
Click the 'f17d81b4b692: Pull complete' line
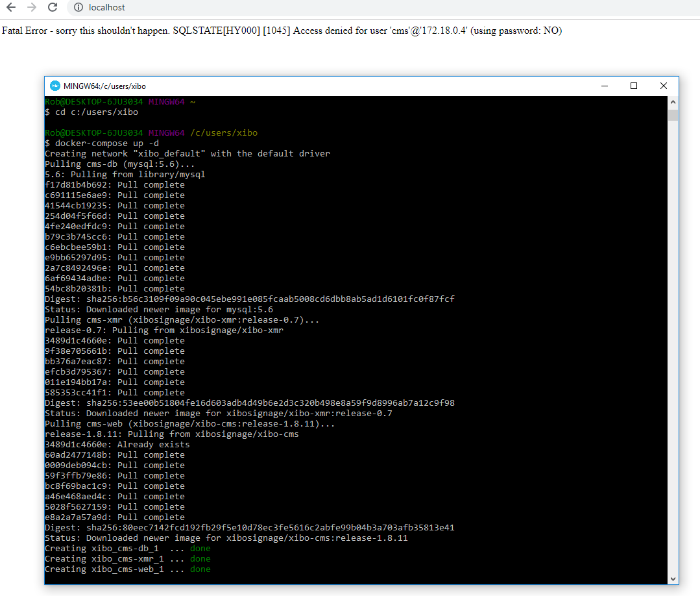coord(115,185)
